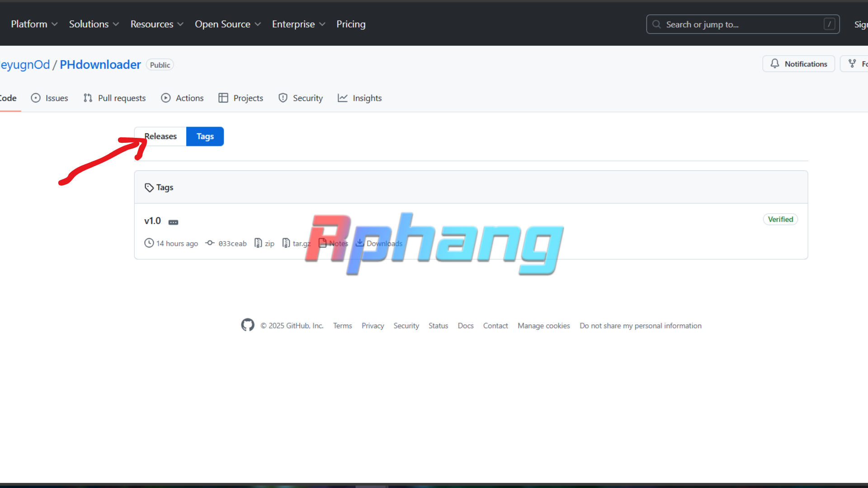This screenshot has height=488, width=868.
Task: Open commit 033ceab
Action: click(232, 244)
